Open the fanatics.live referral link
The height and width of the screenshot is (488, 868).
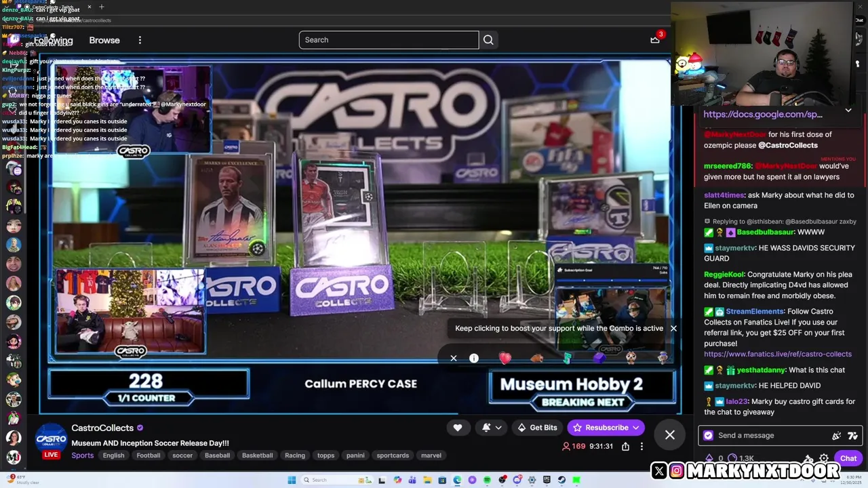click(778, 354)
